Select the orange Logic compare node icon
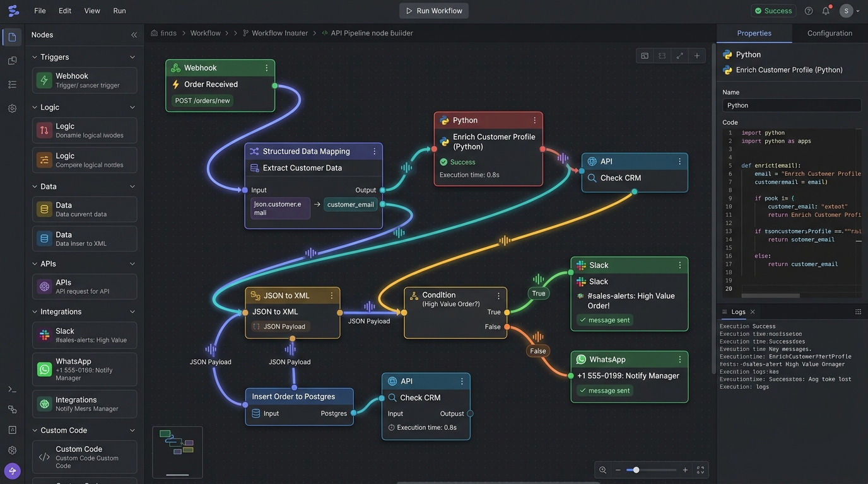This screenshot has width=868, height=484. coord(44,160)
